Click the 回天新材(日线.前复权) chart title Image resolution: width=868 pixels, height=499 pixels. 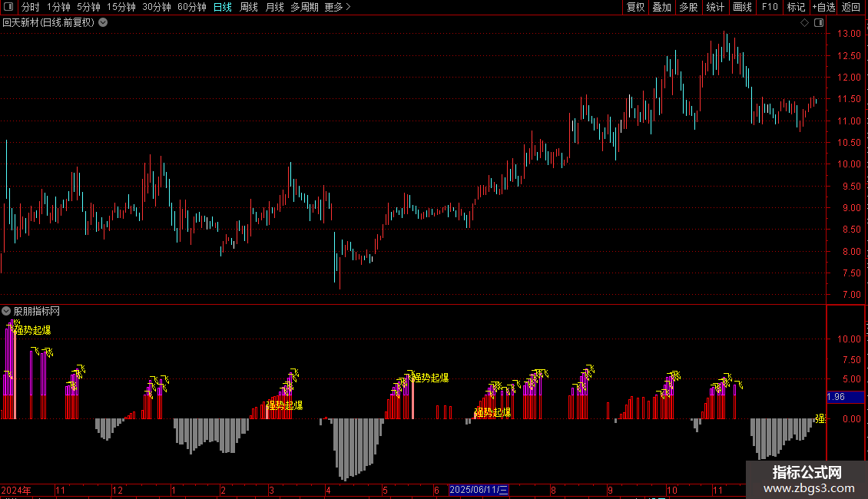(48, 23)
